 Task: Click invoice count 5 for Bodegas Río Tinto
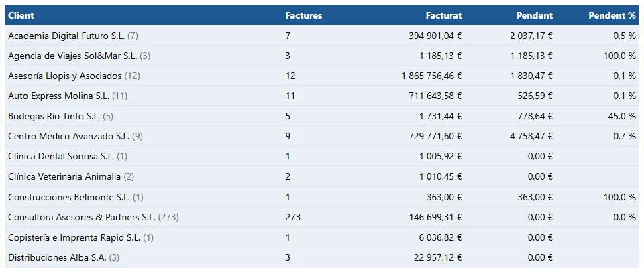288,116
